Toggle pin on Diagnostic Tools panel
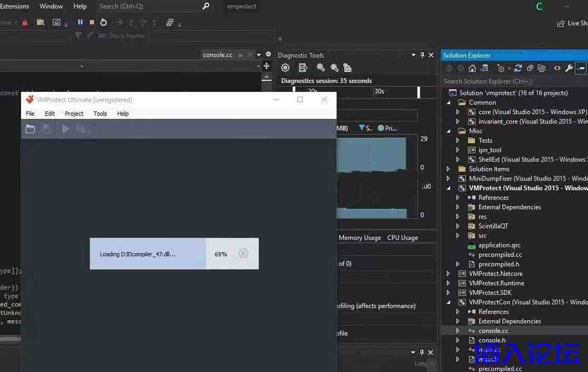 pyautogui.click(x=422, y=55)
